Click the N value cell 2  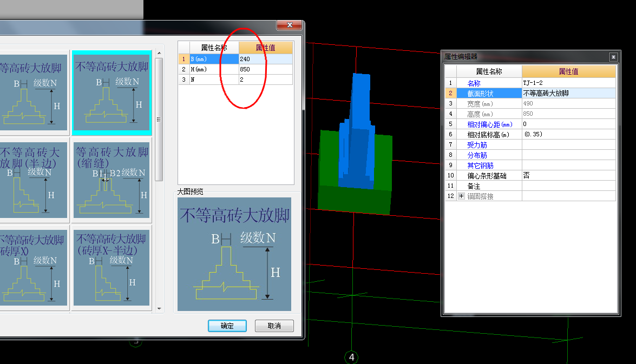266,80
